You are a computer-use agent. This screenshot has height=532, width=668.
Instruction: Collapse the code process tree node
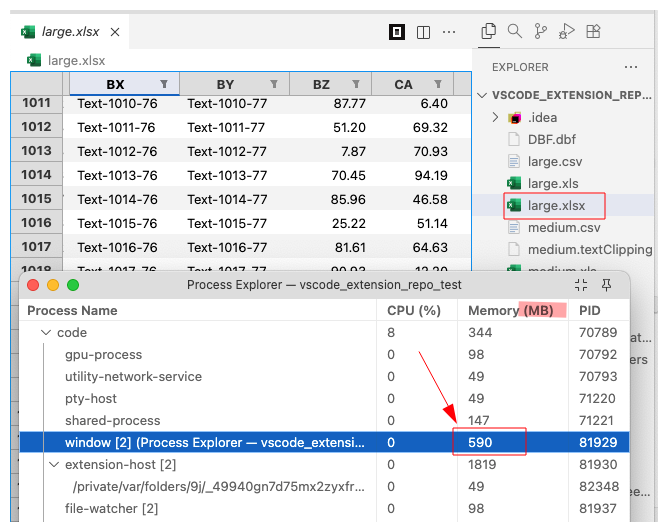[x=46, y=333]
